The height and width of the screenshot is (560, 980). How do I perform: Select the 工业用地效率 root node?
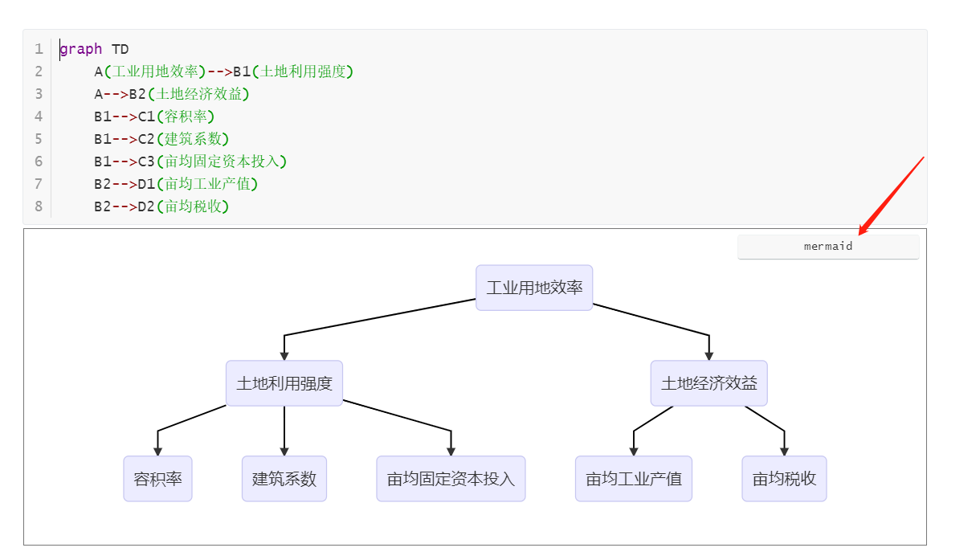click(533, 287)
